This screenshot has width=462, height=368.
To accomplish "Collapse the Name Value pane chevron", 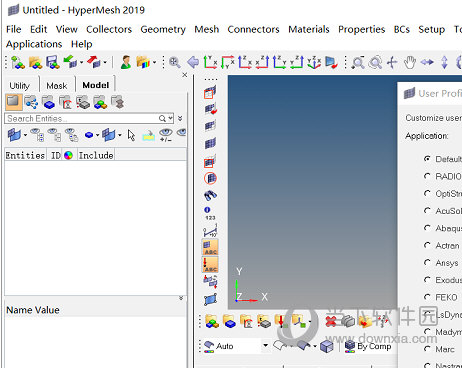I will click(181, 298).
